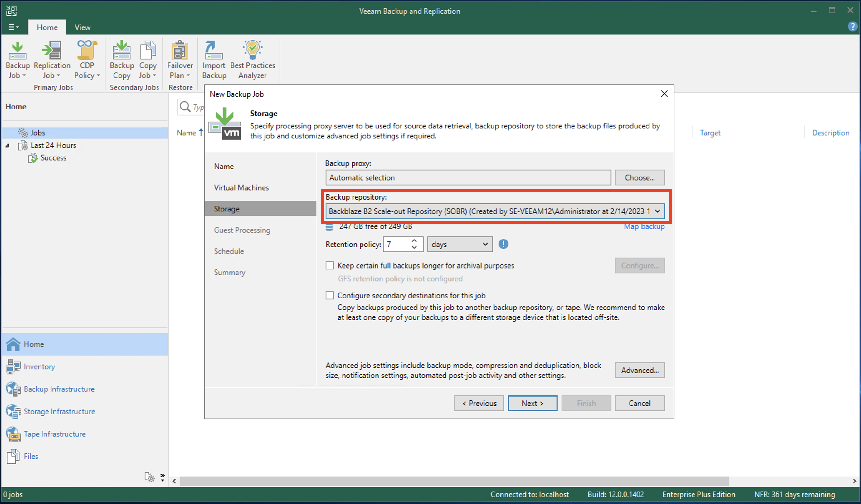
Task: Select the Success node under Last 24 Hours
Action: [x=53, y=158]
